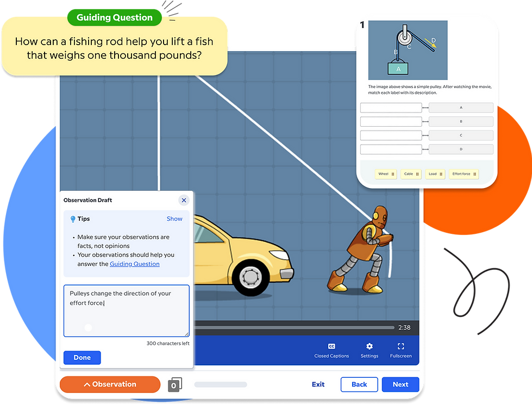The width and height of the screenshot is (532, 405).
Task: Open Closed Captions icon
Action: [x=331, y=346]
